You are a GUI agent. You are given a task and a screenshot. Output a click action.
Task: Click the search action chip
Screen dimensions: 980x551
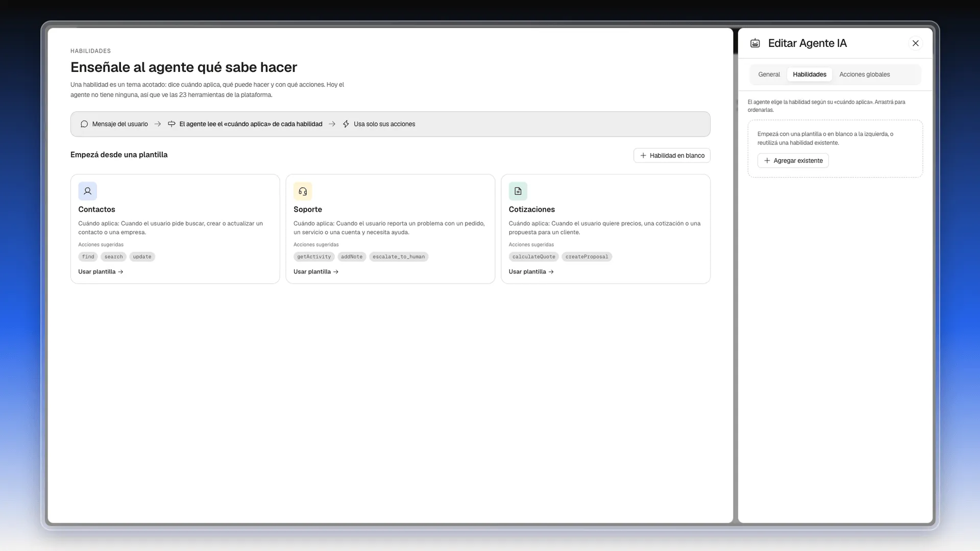coord(113,257)
